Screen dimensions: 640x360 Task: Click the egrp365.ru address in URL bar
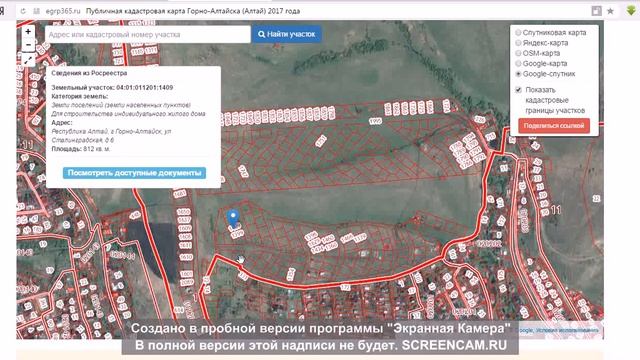(x=63, y=11)
